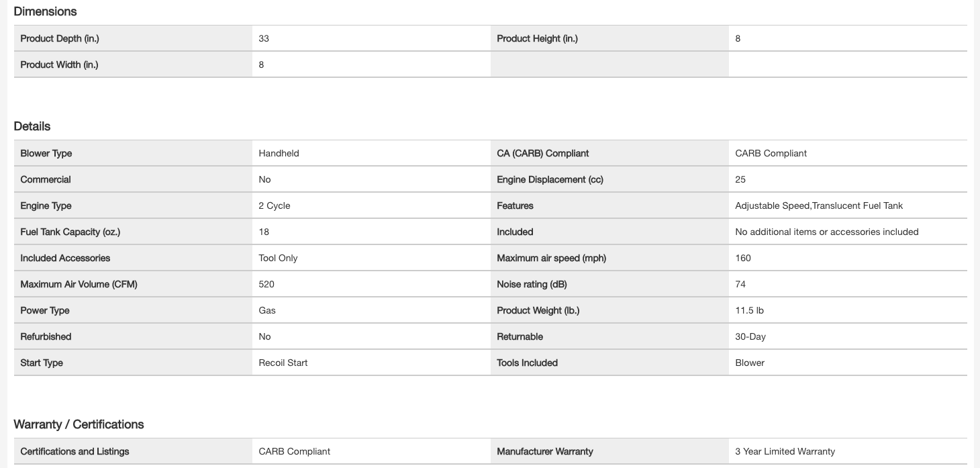
Task: Click the Maximum Air Volume value 520
Action: pos(266,285)
